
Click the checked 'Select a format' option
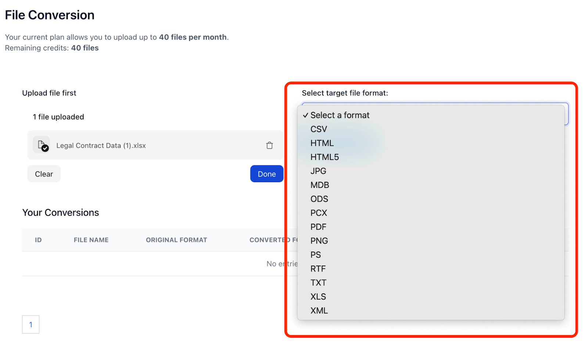click(340, 115)
